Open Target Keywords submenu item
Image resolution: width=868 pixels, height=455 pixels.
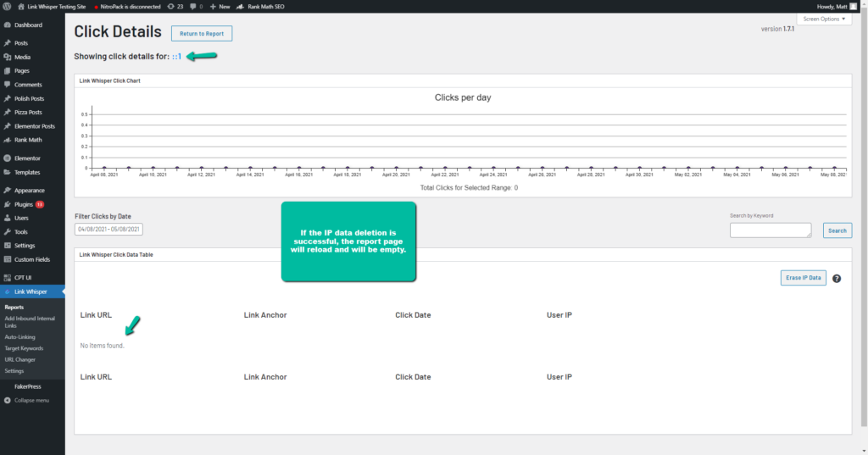click(24, 348)
